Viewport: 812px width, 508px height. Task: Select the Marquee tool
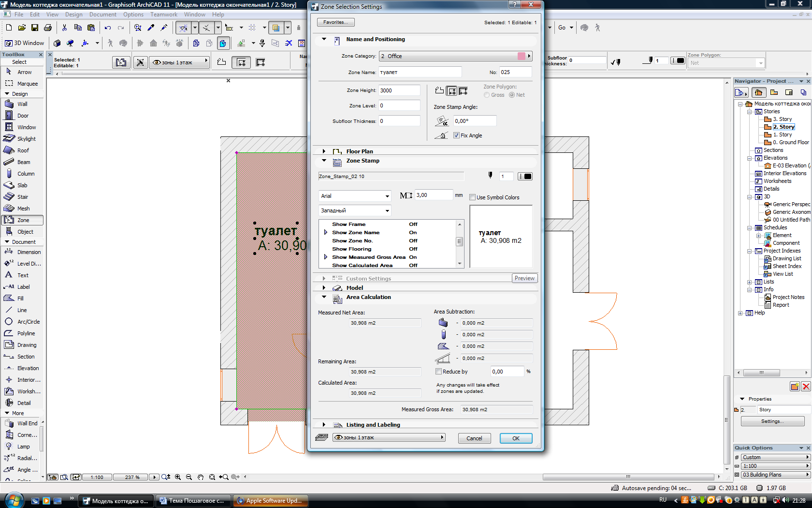22,84
